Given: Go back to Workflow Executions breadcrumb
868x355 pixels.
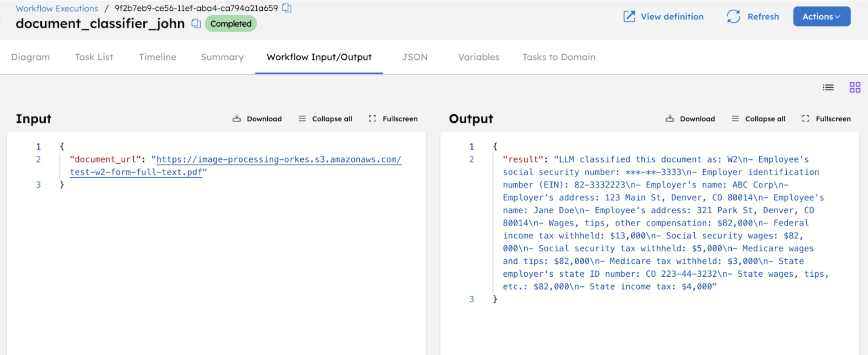Looking at the screenshot, I should coord(57,8).
